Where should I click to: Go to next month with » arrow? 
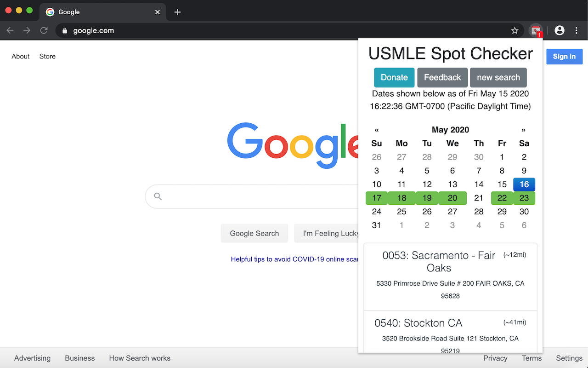tap(523, 130)
